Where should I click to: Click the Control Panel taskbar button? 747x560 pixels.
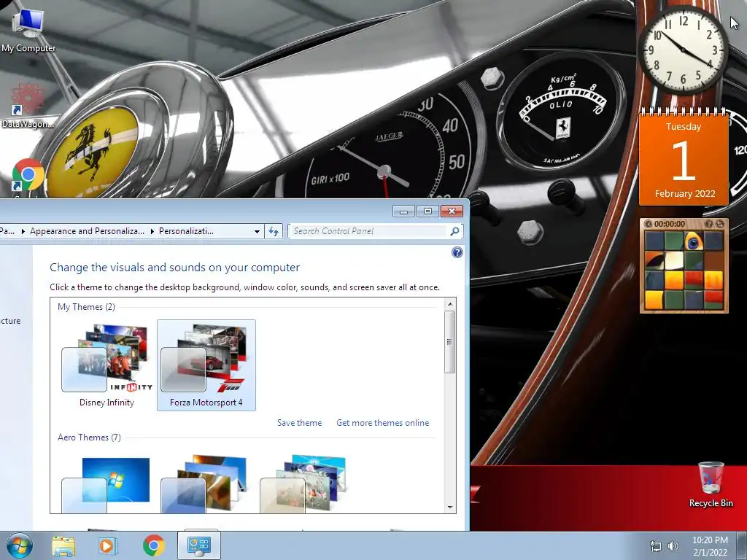point(199,545)
